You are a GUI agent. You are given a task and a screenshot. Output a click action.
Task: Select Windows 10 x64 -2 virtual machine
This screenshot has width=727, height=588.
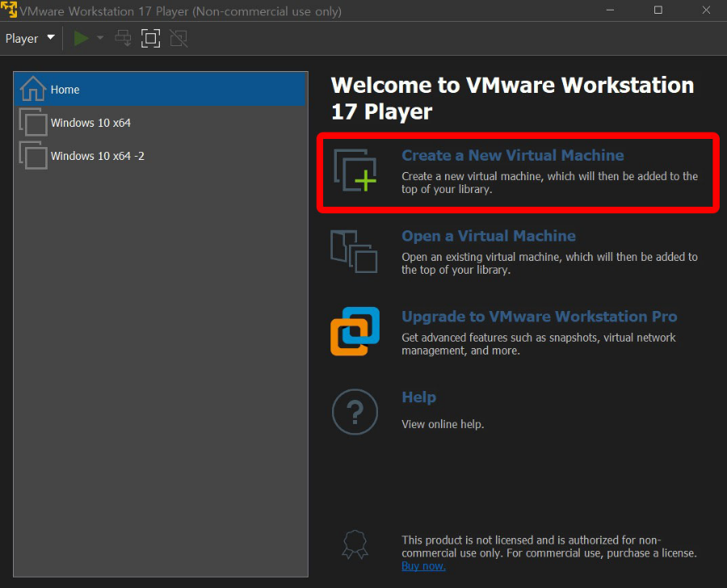point(161,156)
